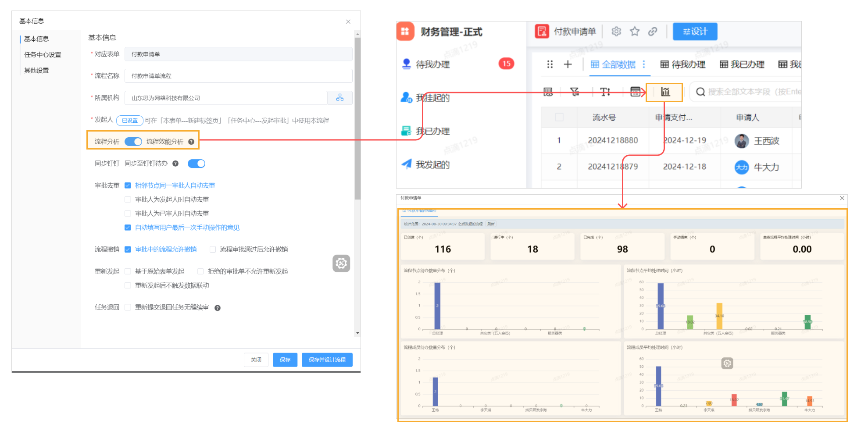Screen dimensions: 868x442
Task: Click the 保存并设计流程 button
Action: pos(327,360)
